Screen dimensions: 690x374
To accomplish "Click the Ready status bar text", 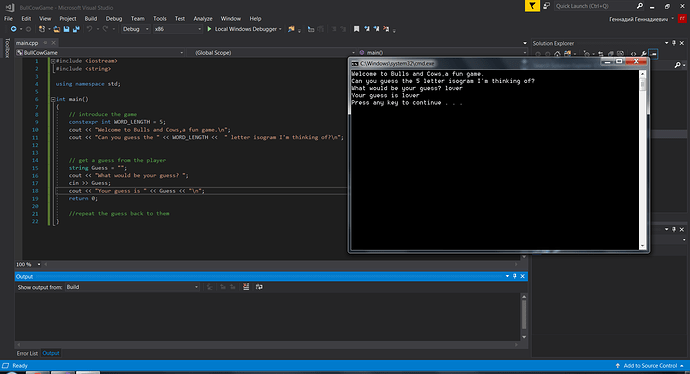I will [20, 366].
